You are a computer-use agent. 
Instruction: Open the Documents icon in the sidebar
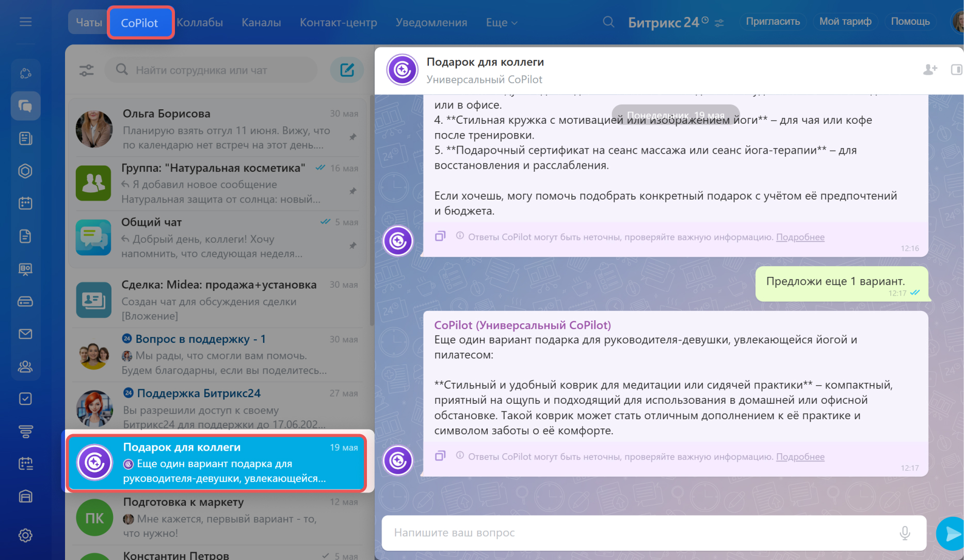(25, 236)
